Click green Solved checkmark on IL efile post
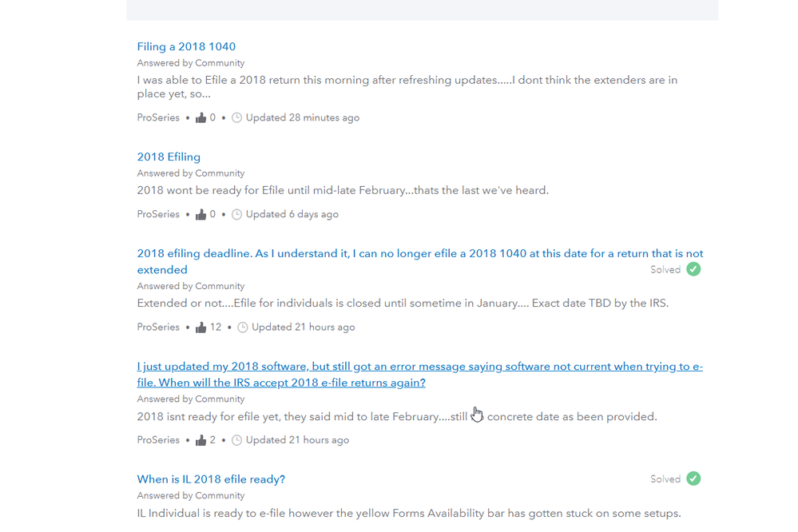The height and width of the screenshot is (532, 798). tap(693, 478)
